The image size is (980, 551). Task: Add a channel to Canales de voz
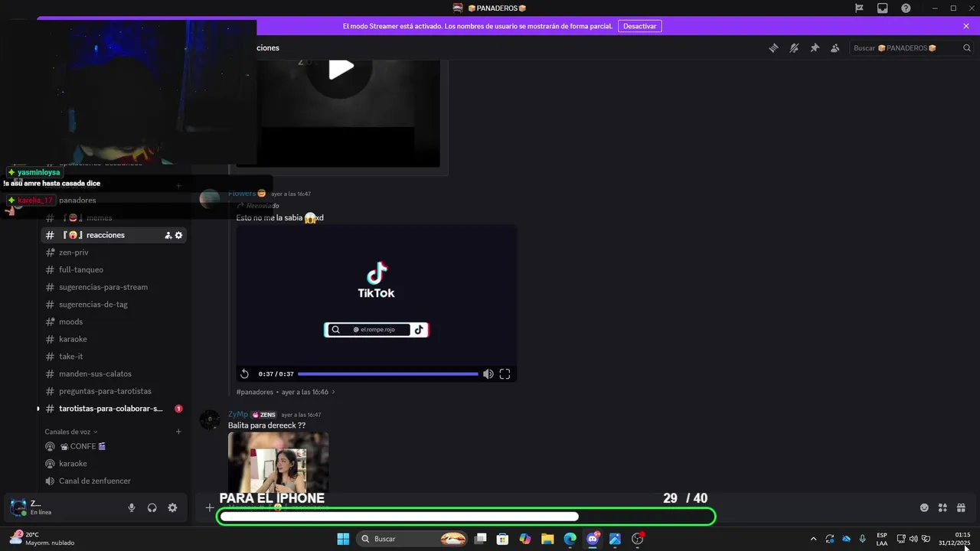178,432
